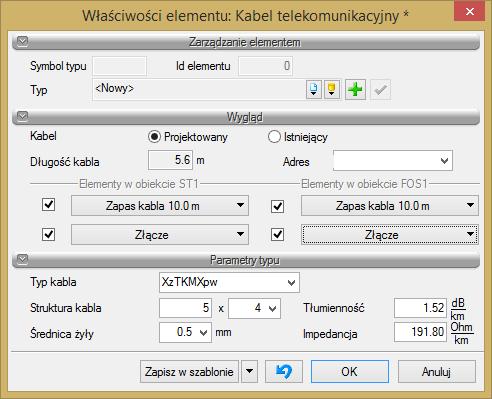Screen dimensions: 492x399
Task: Click the Impedancja 191.80 field
Action: pyautogui.click(x=420, y=332)
